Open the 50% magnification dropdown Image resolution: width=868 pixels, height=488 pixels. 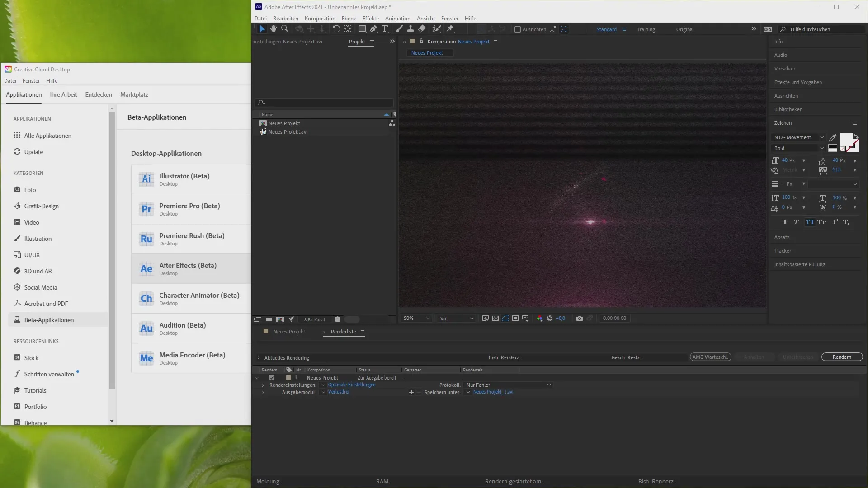416,319
